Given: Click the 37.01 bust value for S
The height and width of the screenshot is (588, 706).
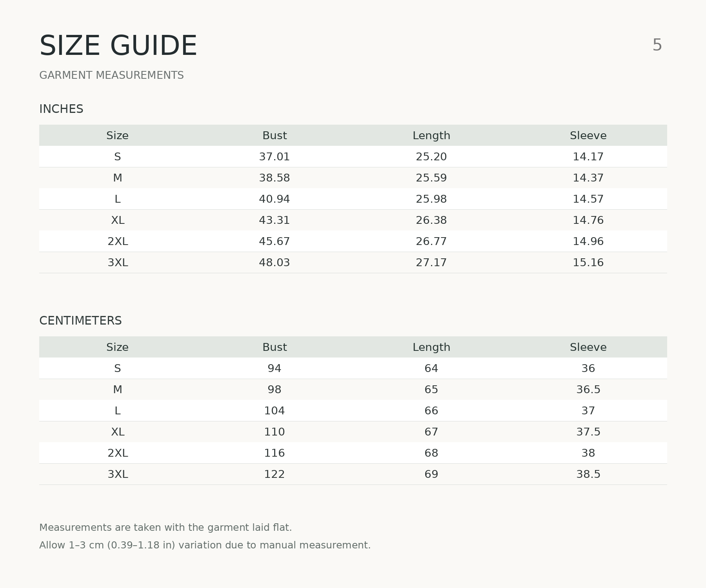Looking at the screenshot, I should [275, 157].
